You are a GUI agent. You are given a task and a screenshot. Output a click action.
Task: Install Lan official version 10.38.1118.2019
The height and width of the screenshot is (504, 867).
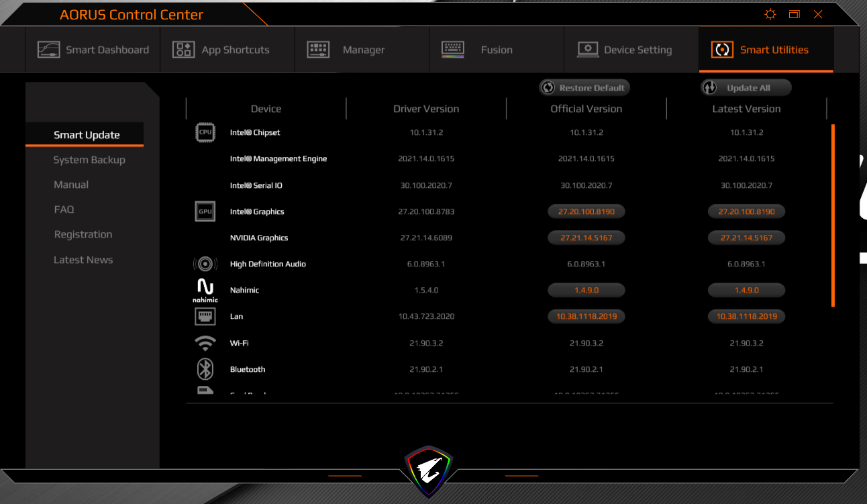586,316
